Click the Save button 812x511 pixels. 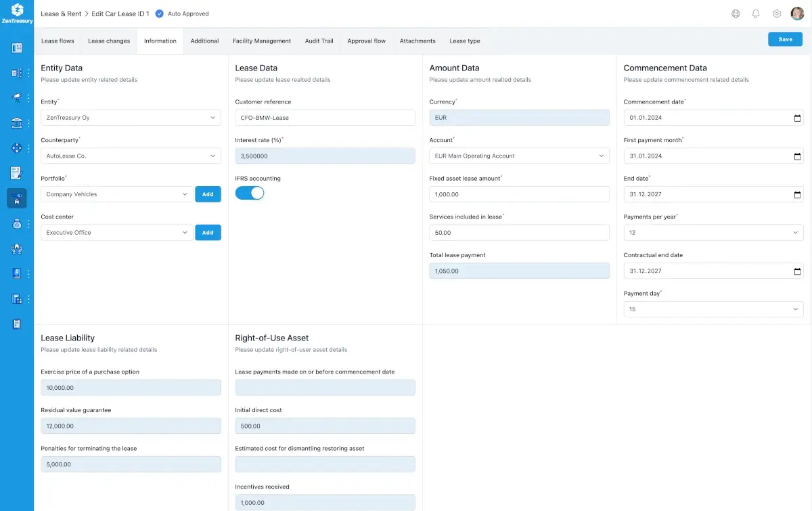[785, 39]
